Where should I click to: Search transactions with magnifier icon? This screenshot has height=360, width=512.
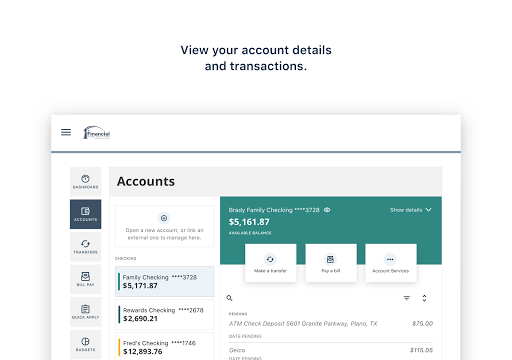click(229, 298)
